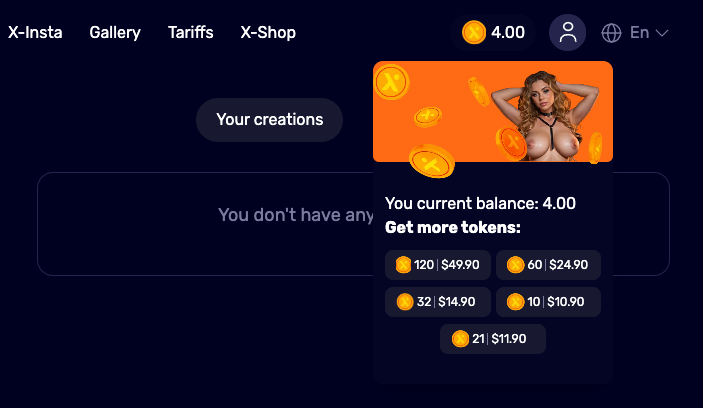Buy 120 tokens for $49.90
This screenshot has height=408, width=703.
438,265
